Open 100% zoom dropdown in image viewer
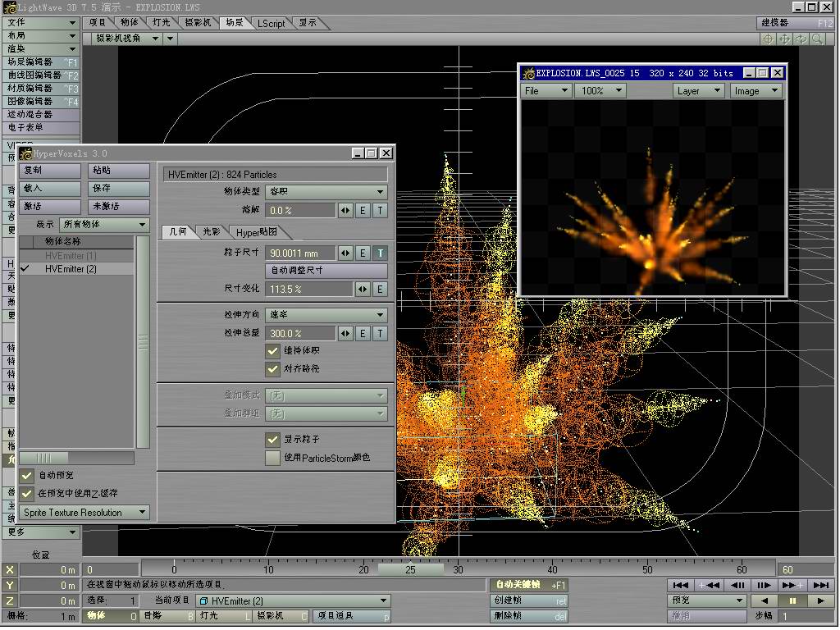The image size is (840, 630). (600, 91)
